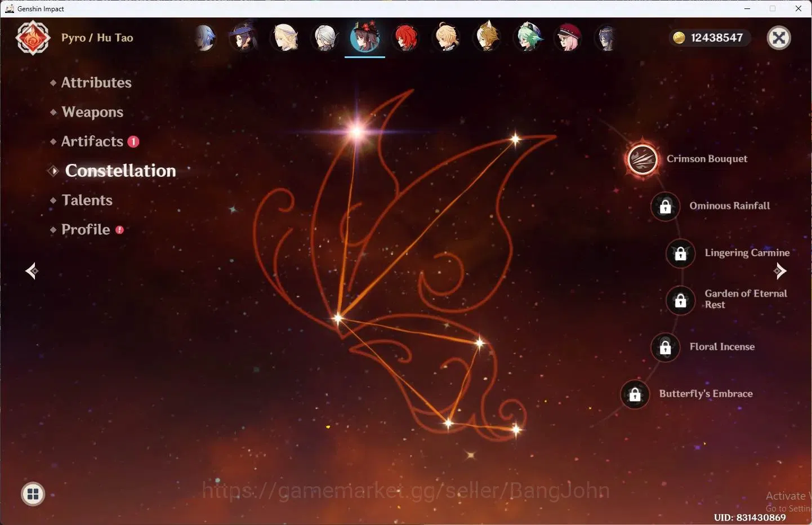Screen dimensions: 812x525
Task: Open the Talents section
Action: click(87, 200)
